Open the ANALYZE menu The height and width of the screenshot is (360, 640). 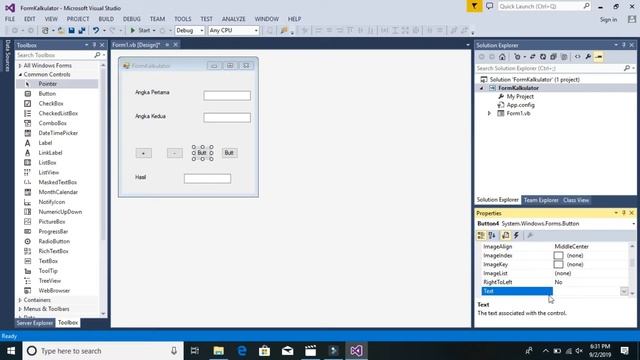click(x=233, y=19)
